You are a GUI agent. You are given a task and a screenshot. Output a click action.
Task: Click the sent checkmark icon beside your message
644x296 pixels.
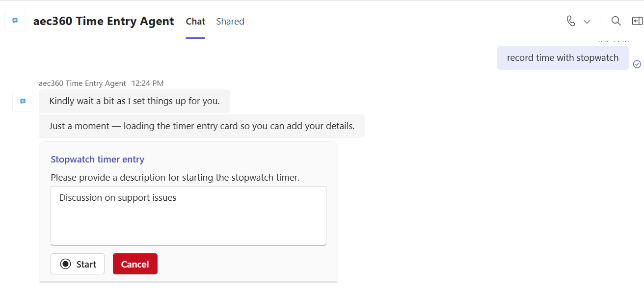click(x=637, y=64)
